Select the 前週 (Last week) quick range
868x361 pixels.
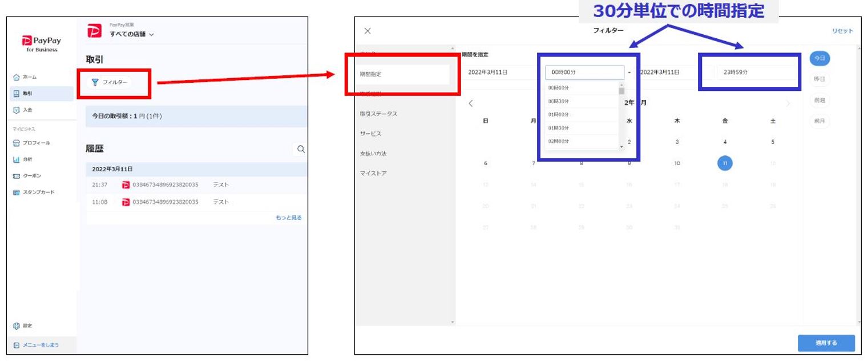click(819, 100)
